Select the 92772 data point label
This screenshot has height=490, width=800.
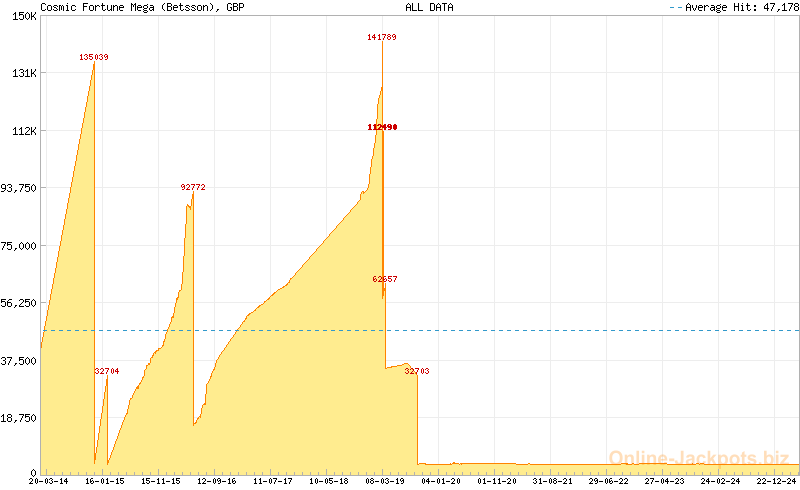point(193,187)
